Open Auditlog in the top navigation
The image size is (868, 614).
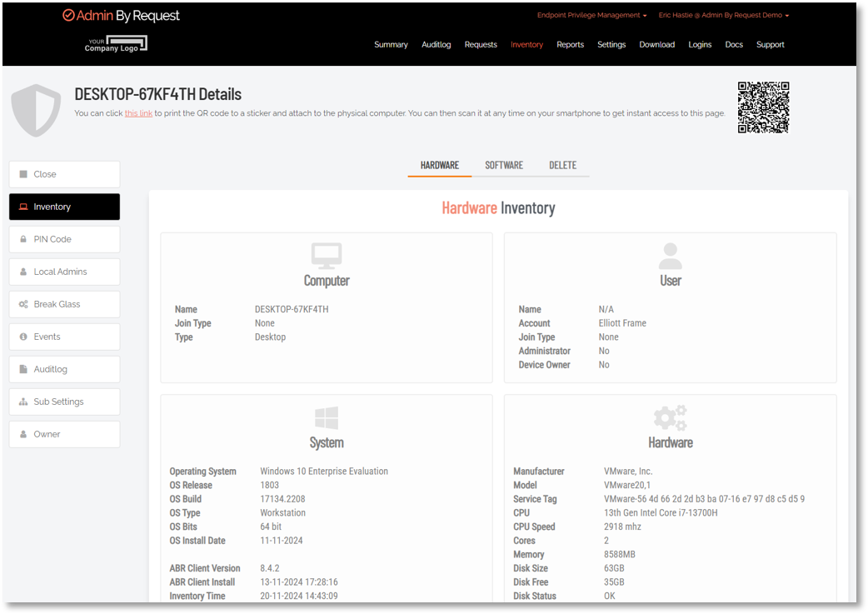tap(436, 45)
